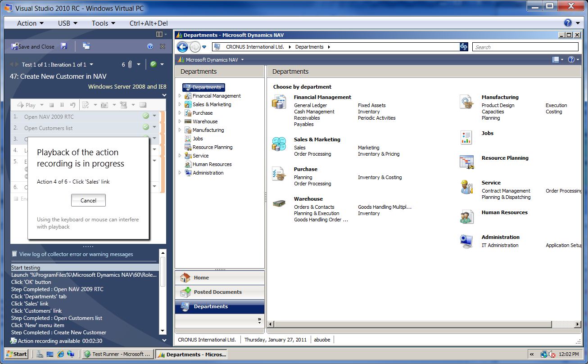The height and width of the screenshot is (364, 588).
Task: Switch to Posted Documents navigation button
Action: click(220, 292)
